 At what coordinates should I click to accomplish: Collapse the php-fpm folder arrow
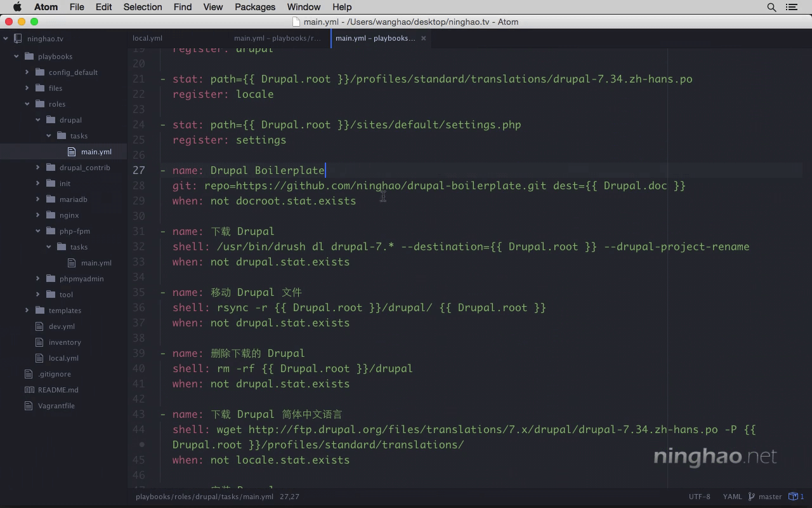[x=38, y=231]
